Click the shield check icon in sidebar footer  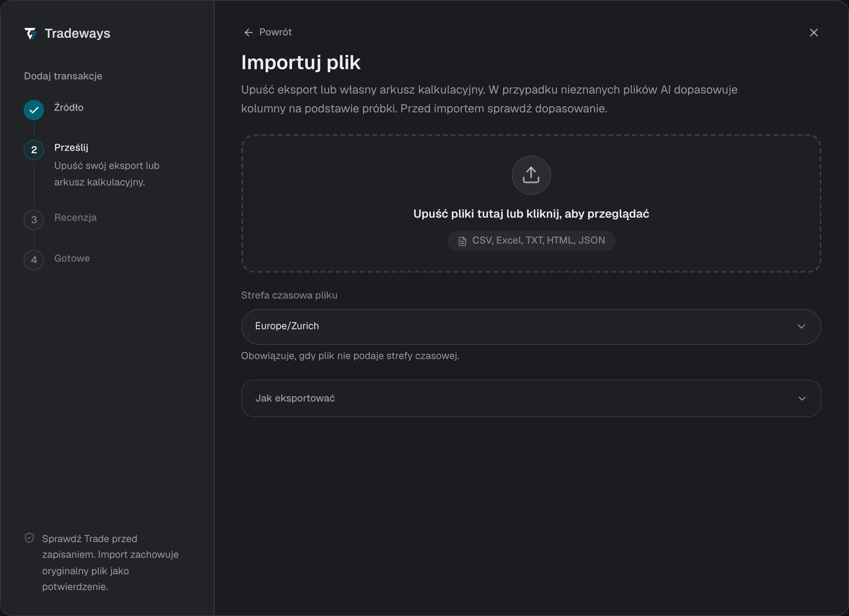pyautogui.click(x=29, y=538)
